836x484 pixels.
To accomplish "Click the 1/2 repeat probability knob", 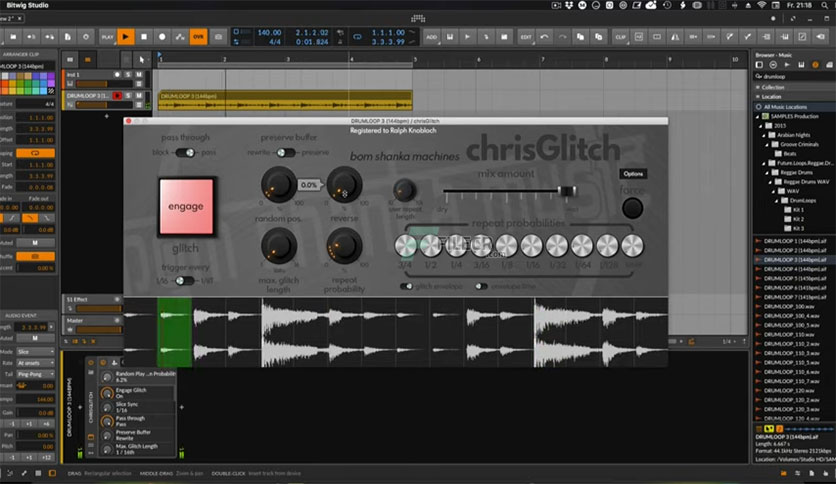I will pos(430,246).
